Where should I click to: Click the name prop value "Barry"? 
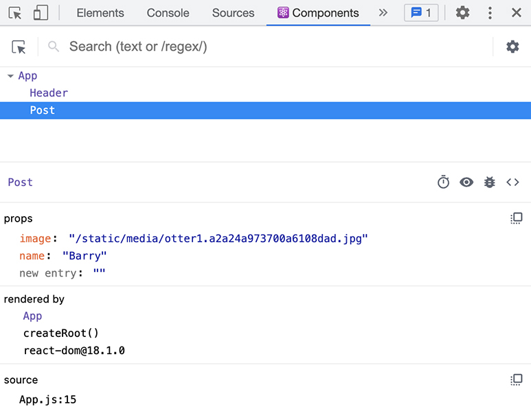(x=84, y=255)
